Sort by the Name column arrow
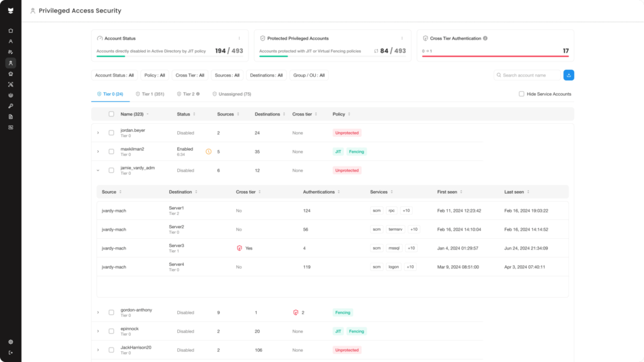644x362 pixels. 147,114
